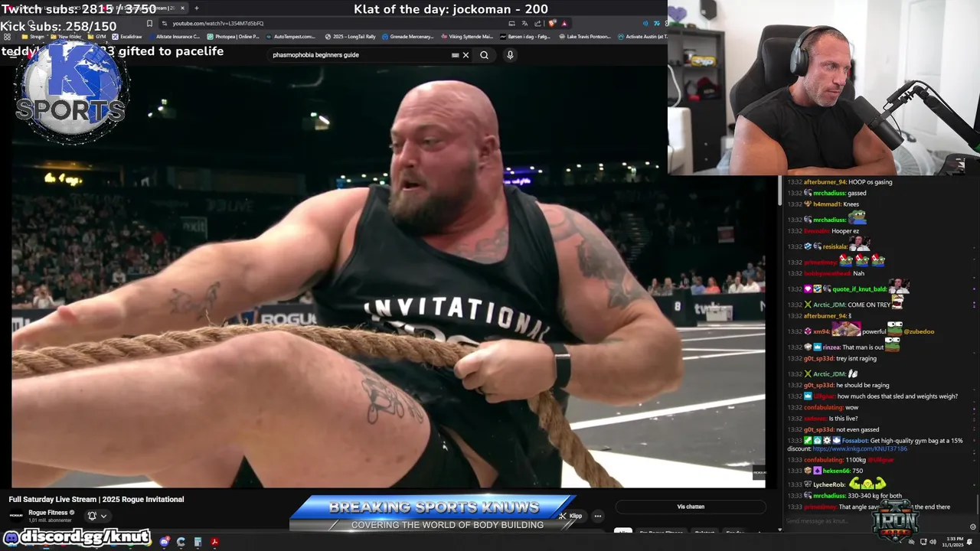The height and width of the screenshot is (551, 980).
Task: Click the taskbar network display icon
Action: [923, 542]
